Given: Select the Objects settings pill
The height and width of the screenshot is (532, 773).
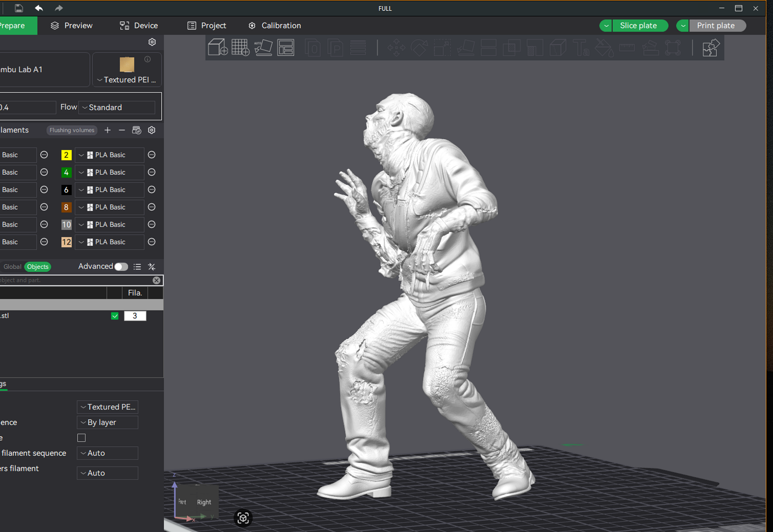Looking at the screenshot, I should [38, 267].
